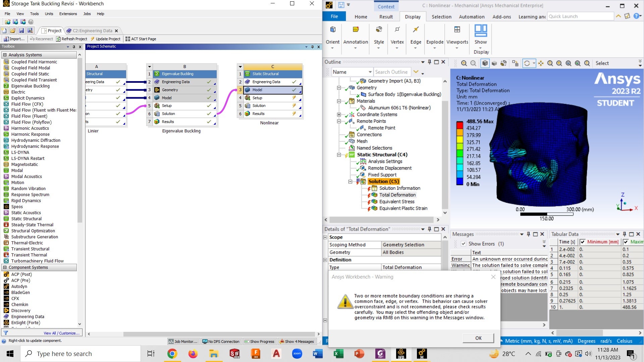
Task: Select the shaded exterior and edges view icon
Action: click(485, 63)
